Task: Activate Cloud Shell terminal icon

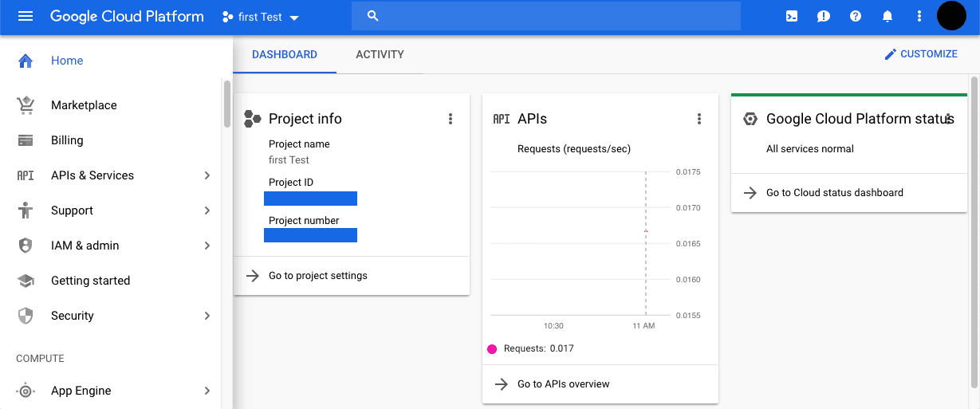Action: point(792,17)
